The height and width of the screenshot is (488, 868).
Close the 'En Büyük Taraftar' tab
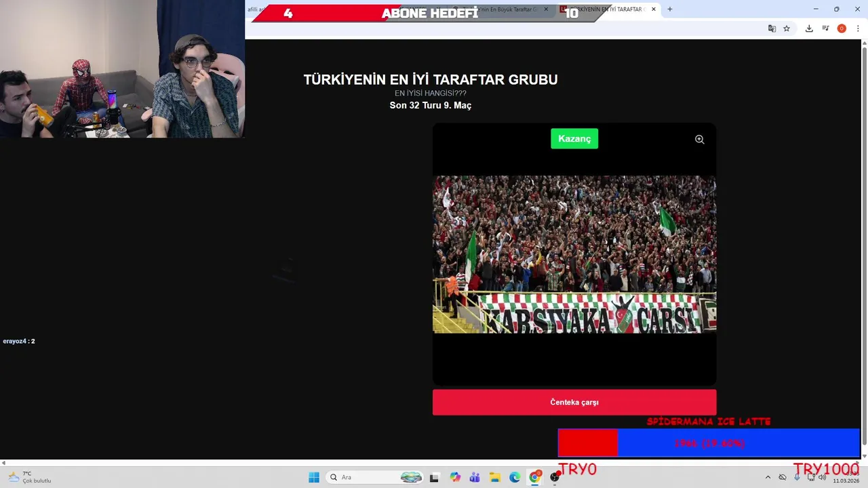(x=546, y=9)
